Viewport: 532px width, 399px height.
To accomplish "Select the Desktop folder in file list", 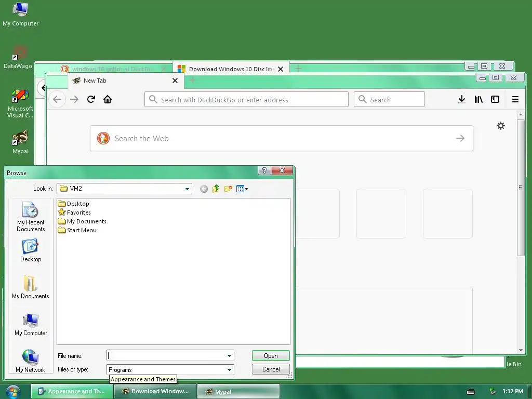I will (x=74, y=204).
